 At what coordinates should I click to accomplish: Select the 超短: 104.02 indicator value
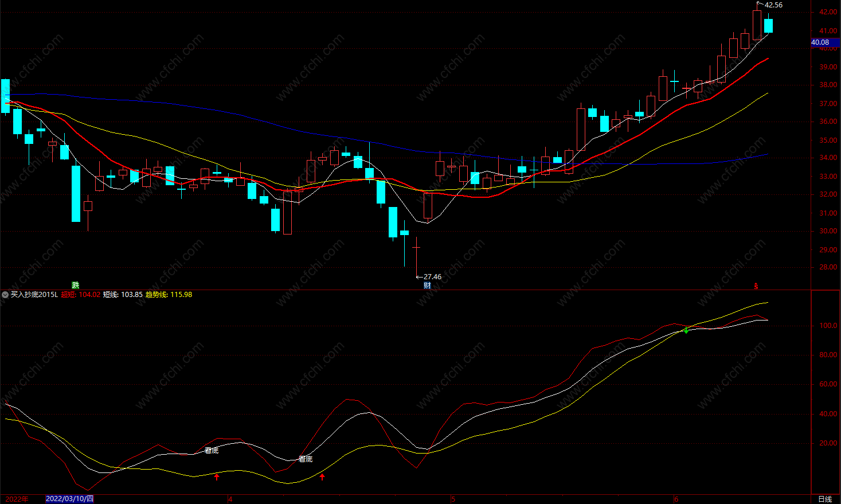(x=81, y=295)
